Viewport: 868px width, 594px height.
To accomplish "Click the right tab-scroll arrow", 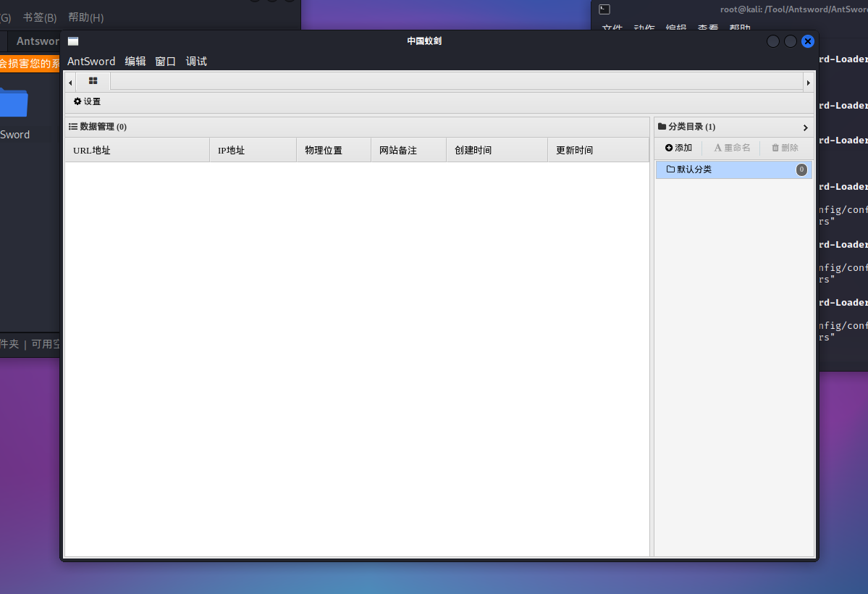I will (x=808, y=83).
